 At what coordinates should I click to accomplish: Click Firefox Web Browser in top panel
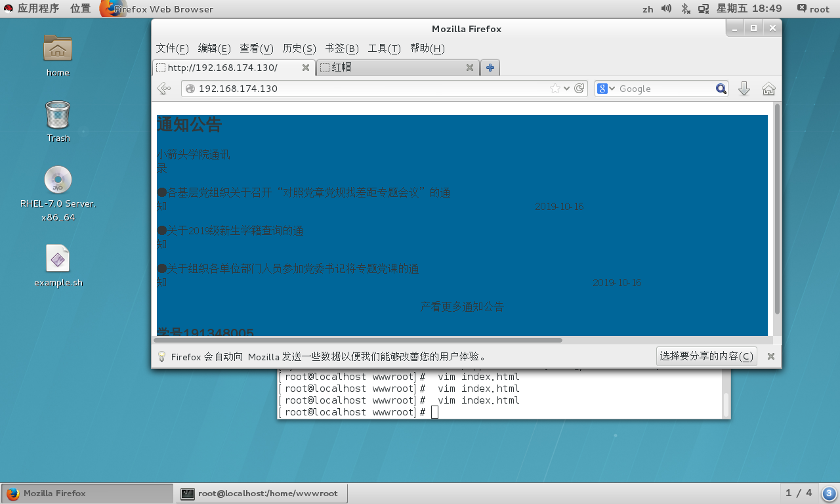click(156, 9)
